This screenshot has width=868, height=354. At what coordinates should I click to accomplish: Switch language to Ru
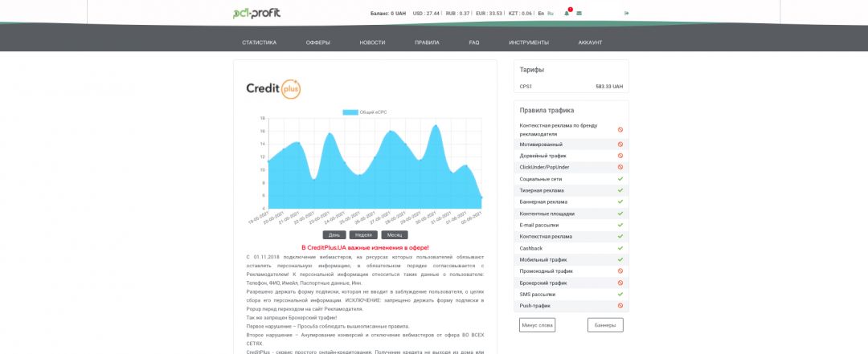point(551,14)
